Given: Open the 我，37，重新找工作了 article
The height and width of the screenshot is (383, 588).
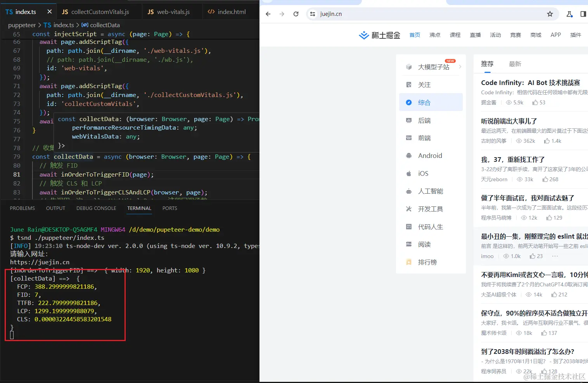Looking at the screenshot, I should pyautogui.click(x=513, y=159).
